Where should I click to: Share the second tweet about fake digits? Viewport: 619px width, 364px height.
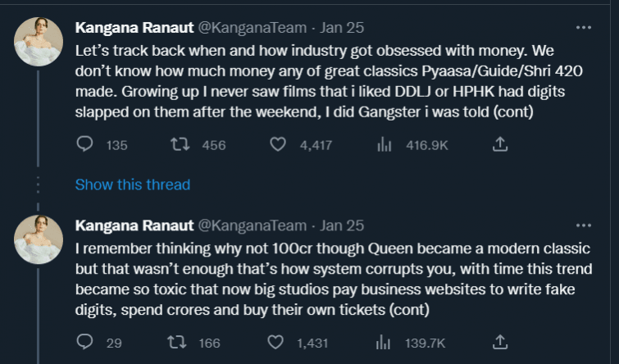(x=500, y=341)
